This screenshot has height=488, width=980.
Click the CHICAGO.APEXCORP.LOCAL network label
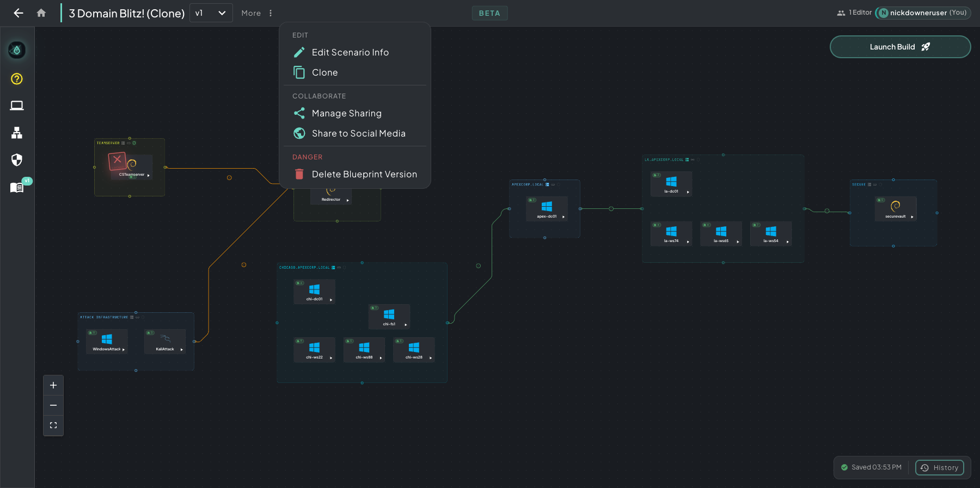(304, 268)
